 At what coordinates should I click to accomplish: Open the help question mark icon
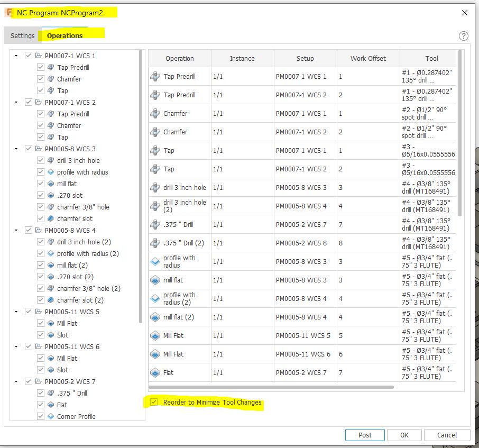point(464,36)
